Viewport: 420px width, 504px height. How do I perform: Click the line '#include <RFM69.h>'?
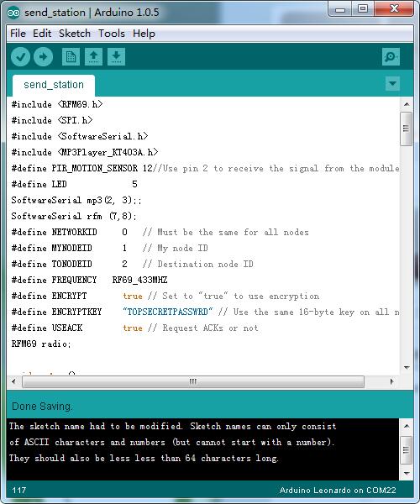[x=57, y=104]
